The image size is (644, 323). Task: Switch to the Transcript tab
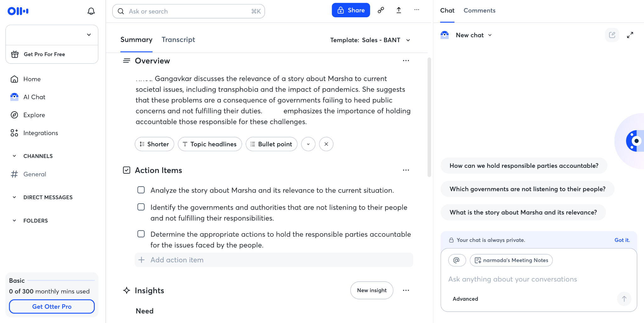(x=178, y=40)
